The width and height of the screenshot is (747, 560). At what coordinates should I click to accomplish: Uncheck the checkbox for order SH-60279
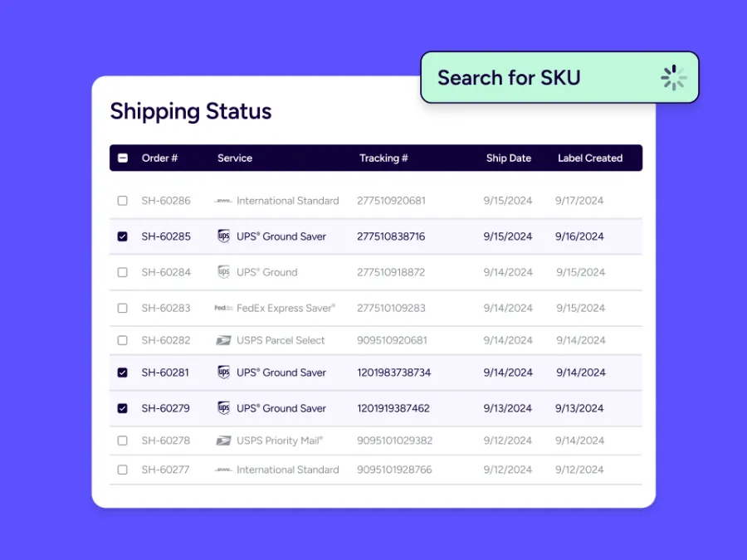pyautogui.click(x=123, y=408)
